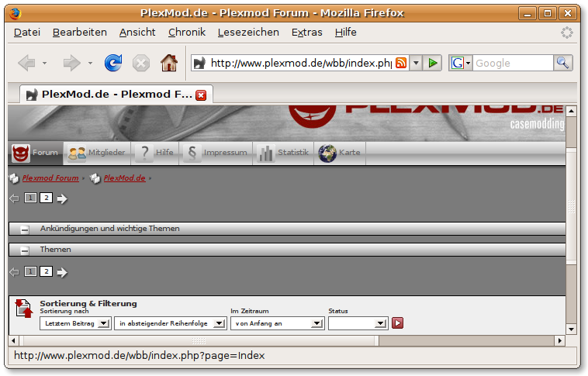Click the browser Reload button
Viewport: 588px width, 376px height.
(x=113, y=63)
